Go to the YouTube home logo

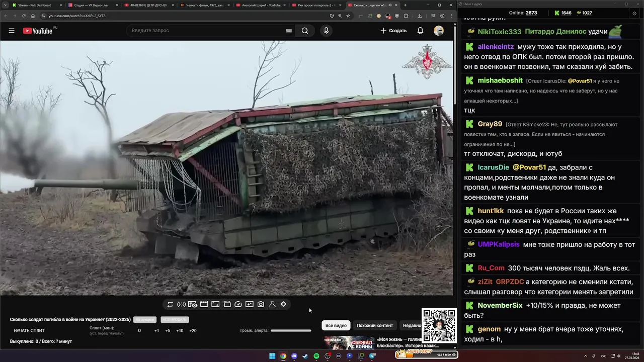(38, 31)
